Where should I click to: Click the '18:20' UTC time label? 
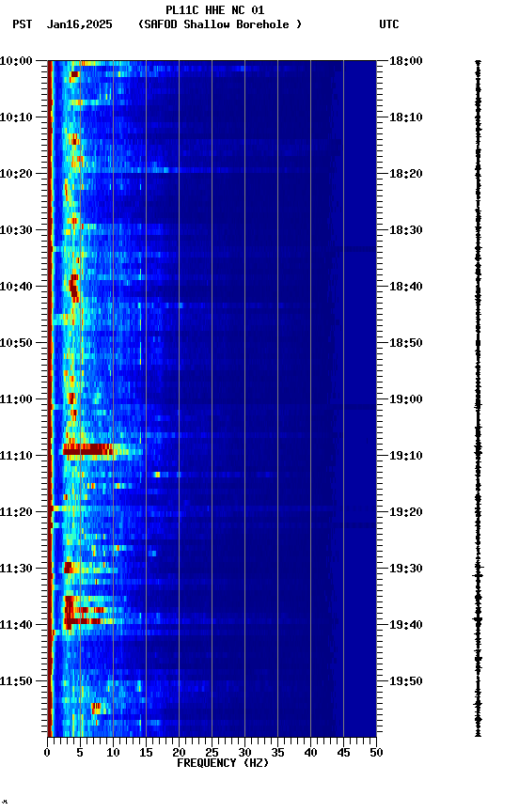click(x=406, y=174)
